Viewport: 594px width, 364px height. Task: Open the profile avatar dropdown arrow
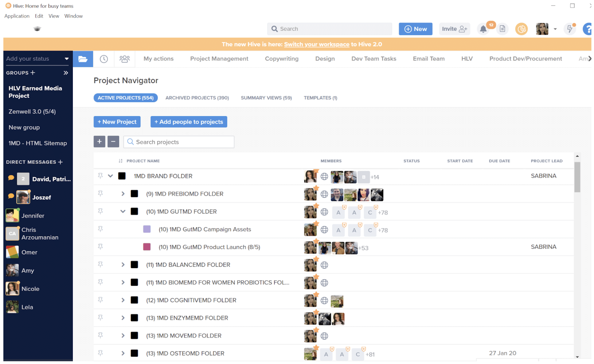tap(555, 29)
